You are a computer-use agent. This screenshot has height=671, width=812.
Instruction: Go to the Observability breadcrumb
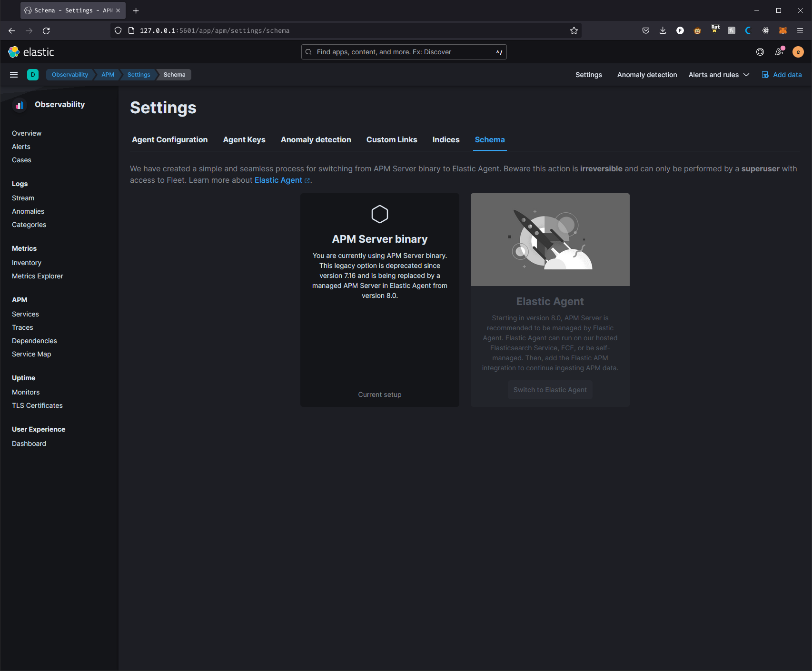pyautogui.click(x=70, y=75)
